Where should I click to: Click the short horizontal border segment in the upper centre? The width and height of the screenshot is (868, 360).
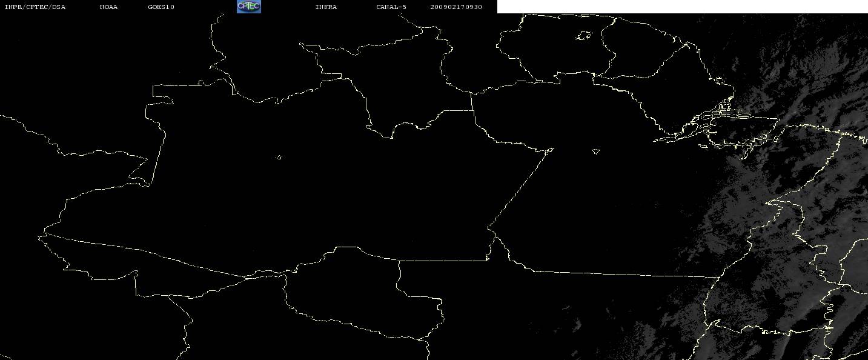(x=457, y=110)
